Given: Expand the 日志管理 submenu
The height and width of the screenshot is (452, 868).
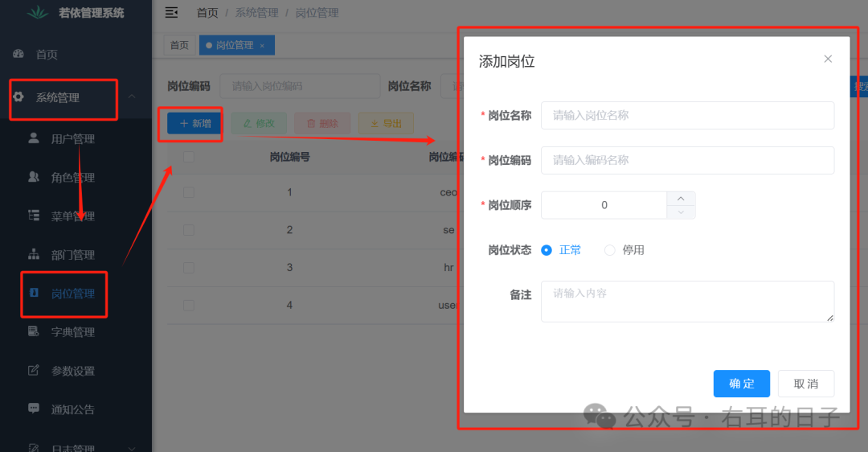Looking at the screenshot, I should 132,447.
